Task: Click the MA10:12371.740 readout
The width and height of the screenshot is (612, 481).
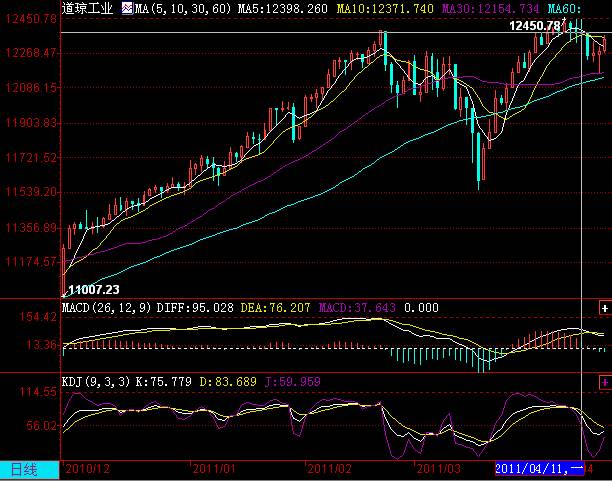Action: point(385,8)
